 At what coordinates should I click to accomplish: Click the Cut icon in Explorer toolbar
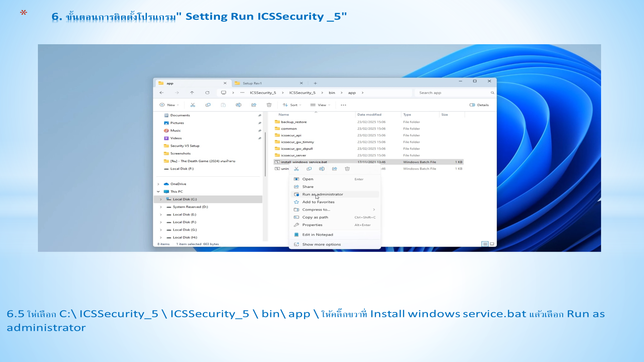pyautogui.click(x=193, y=105)
